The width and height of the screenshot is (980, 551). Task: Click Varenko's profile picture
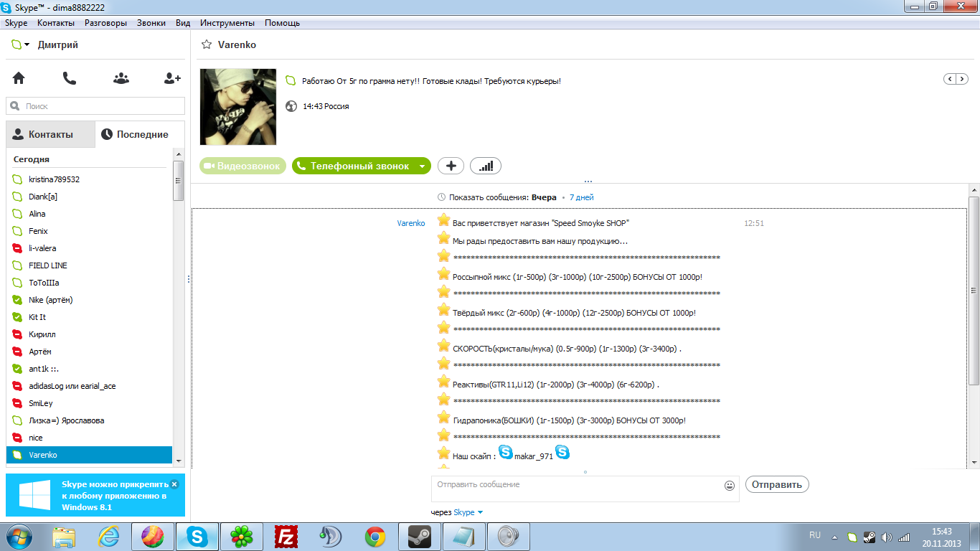(x=237, y=107)
